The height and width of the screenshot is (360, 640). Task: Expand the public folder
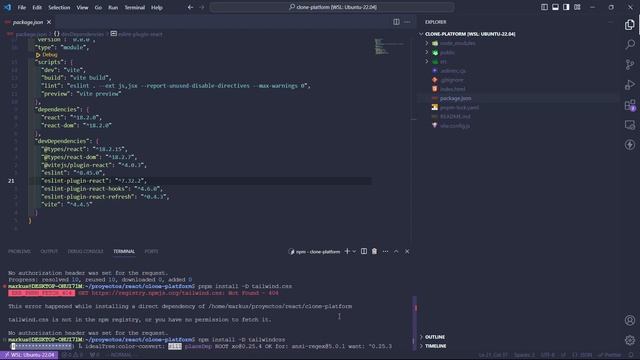click(x=447, y=52)
